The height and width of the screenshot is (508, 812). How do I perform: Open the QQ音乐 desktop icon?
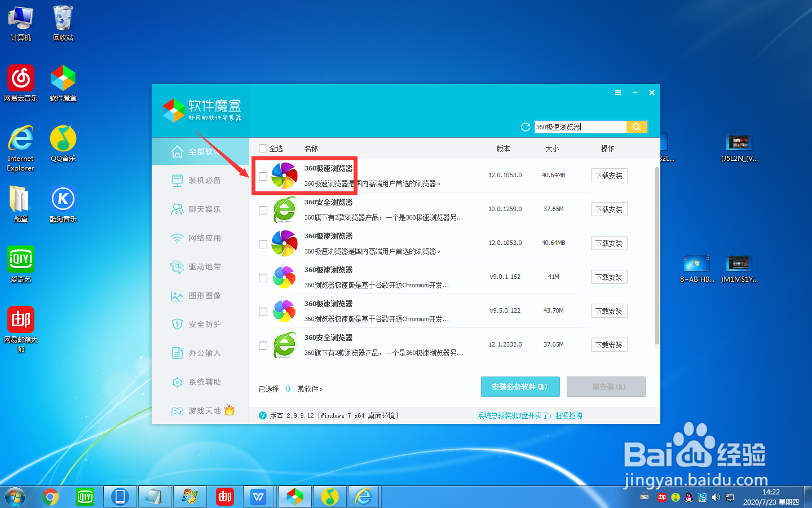63,143
